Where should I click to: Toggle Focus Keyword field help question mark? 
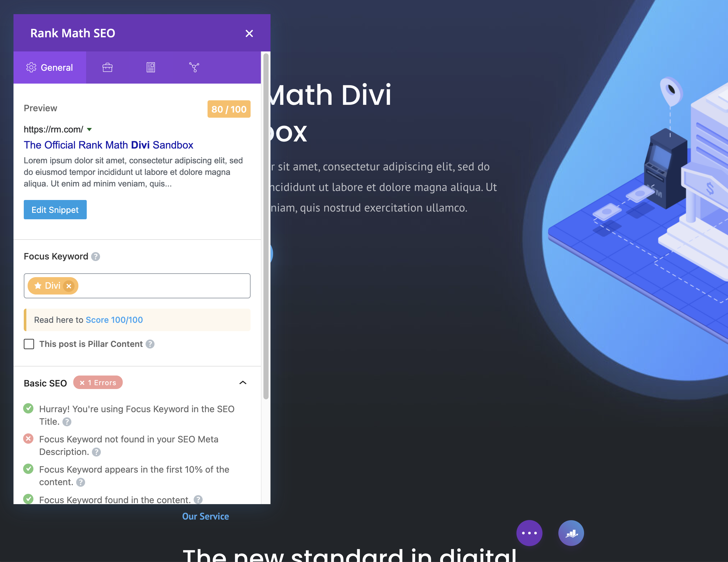coord(97,256)
